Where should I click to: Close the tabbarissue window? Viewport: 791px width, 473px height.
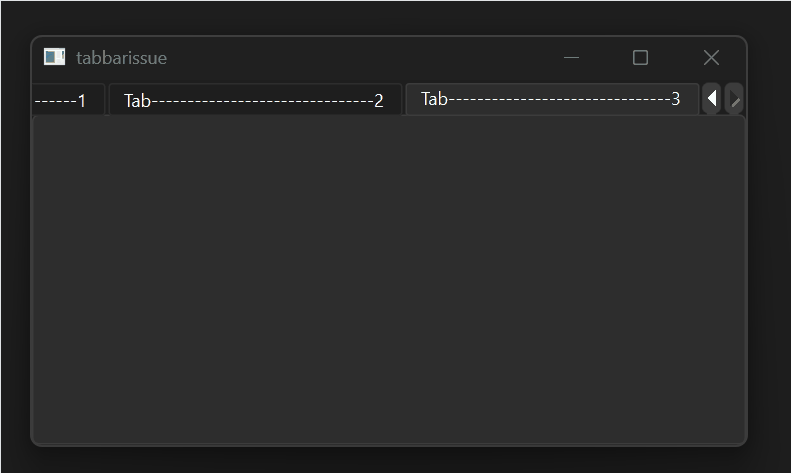coord(711,57)
